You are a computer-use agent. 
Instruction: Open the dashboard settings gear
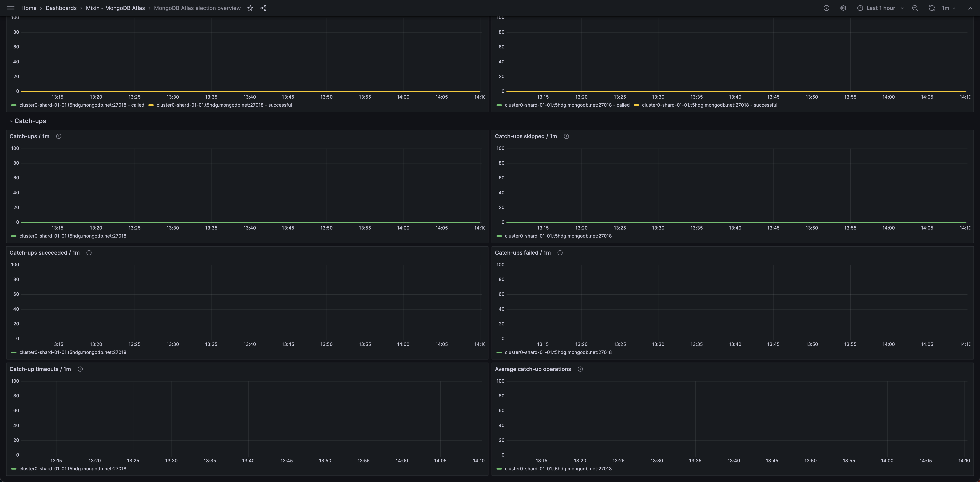pyautogui.click(x=843, y=8)
